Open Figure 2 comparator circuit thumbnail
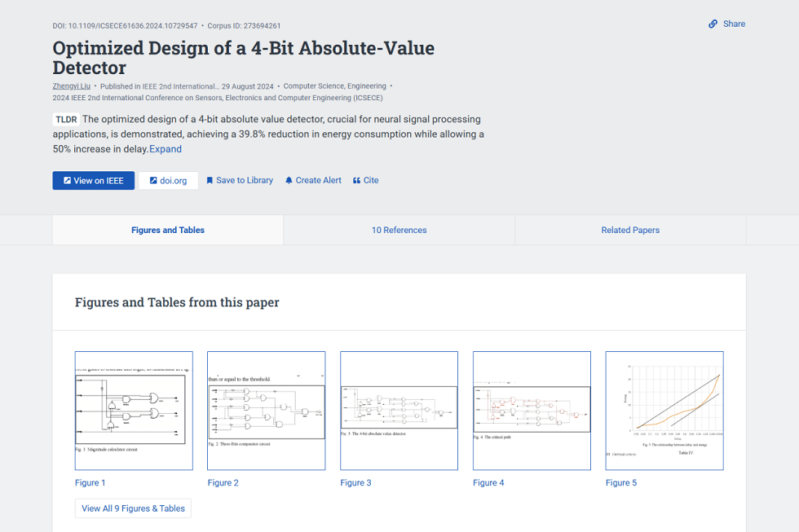 pyautogui.click(x=267, y=411)
